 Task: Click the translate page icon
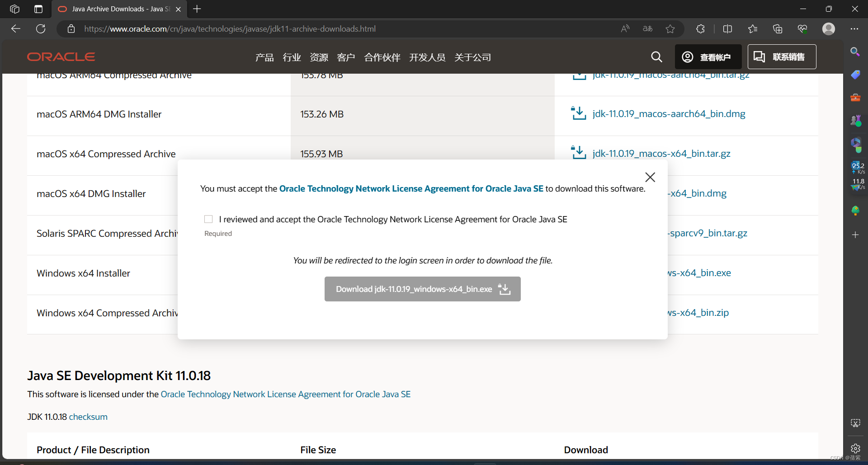pos(647,29)
